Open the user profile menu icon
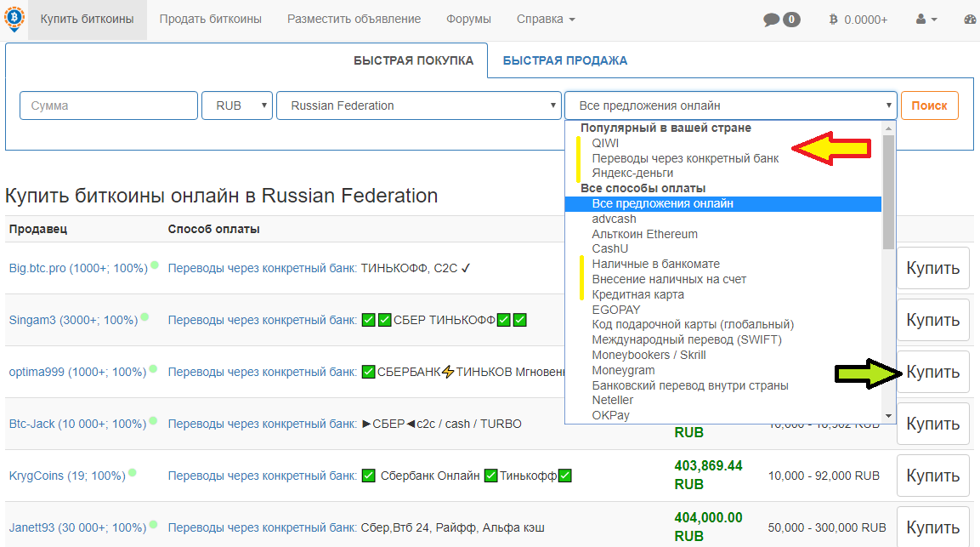The image size is (980, 547). (x=926, y=20)
